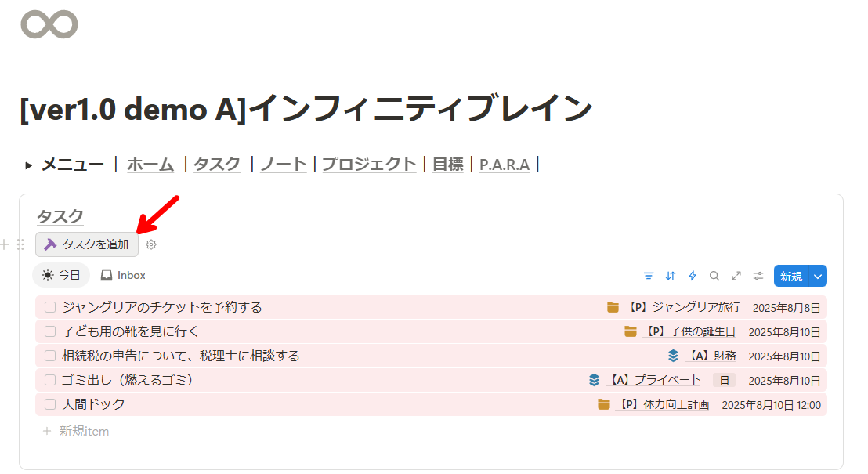This screenshot has height=474, width=868.
Task: Open dropdown arrow next to 新規 button
Action: tap(818, 277)
